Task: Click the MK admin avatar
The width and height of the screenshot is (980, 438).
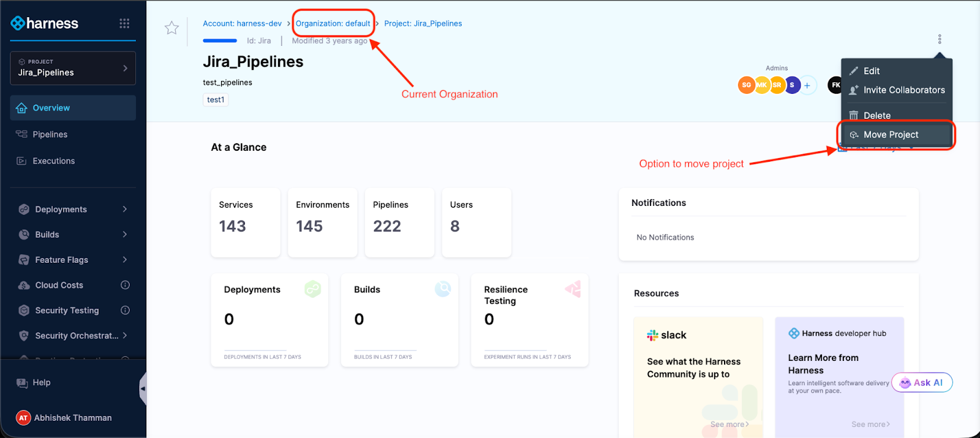Action: [x=761, y=85]
